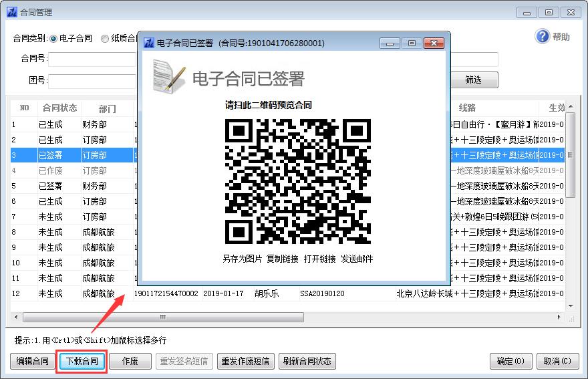Click horizontal scrollbar right arrow

(x=559, y=317)
